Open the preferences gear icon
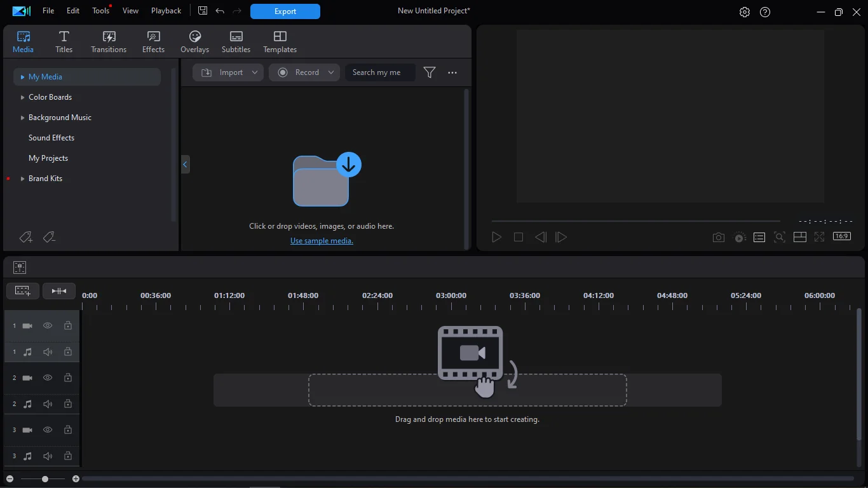The image size is (868, 488). pos(745,12)
